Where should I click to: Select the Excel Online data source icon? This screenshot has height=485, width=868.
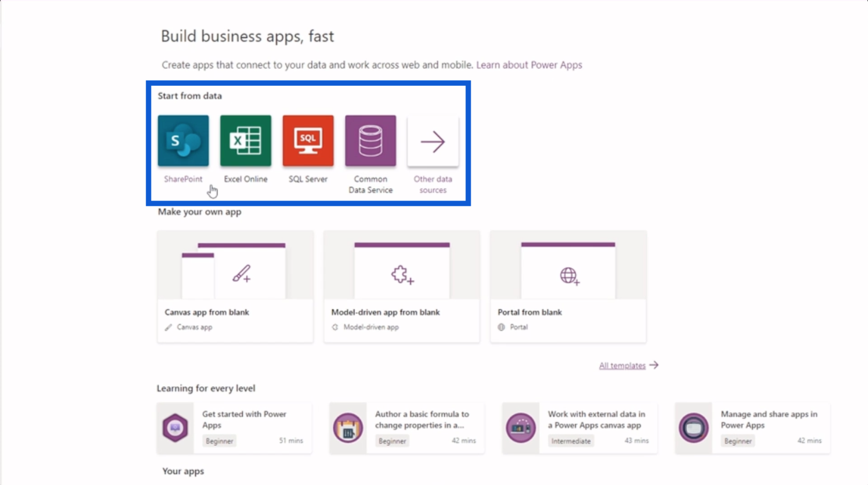245,141
